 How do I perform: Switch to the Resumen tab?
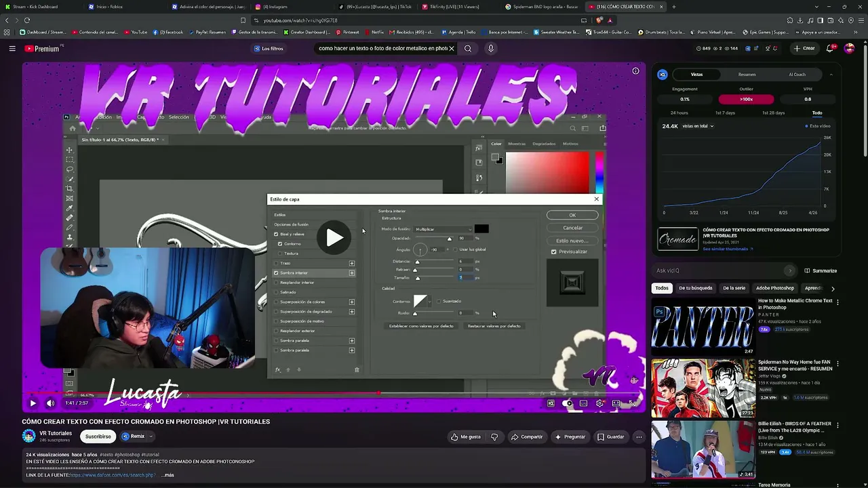(747, 75)
